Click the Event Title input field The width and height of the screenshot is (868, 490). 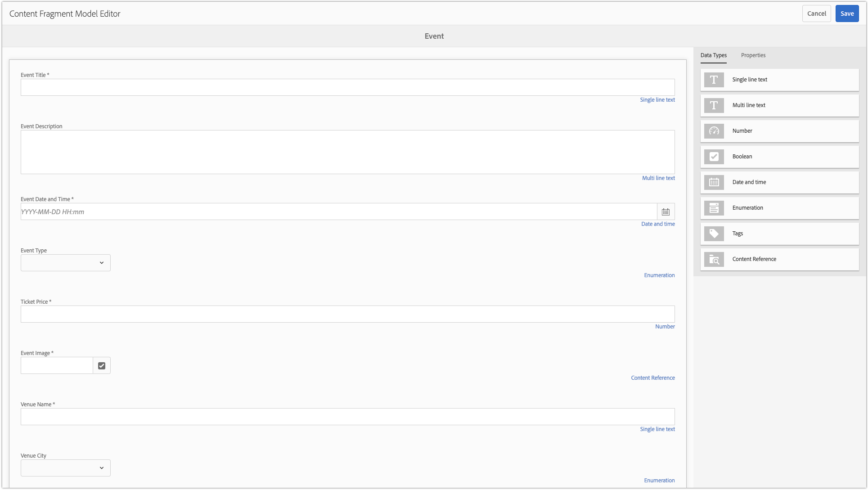[347, 87]
